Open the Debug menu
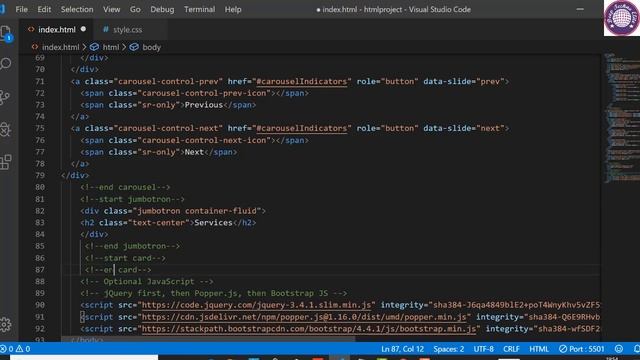The height and width of the screenshot is (360, 640). click(x=162, y=9)
